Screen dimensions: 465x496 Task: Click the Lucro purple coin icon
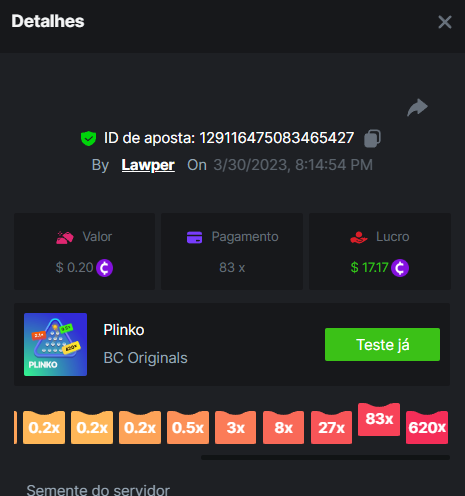[x=400, y=268]
